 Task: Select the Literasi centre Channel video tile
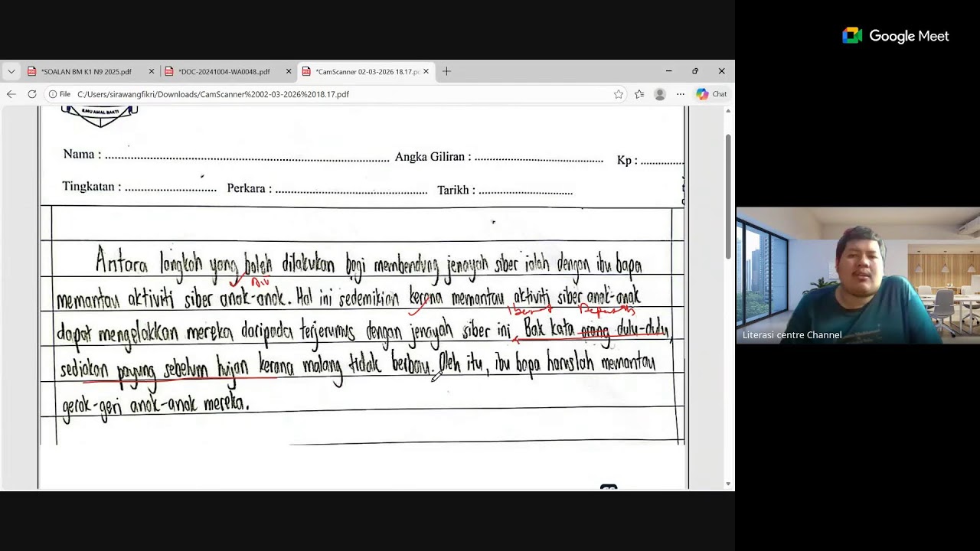(857, 275)
